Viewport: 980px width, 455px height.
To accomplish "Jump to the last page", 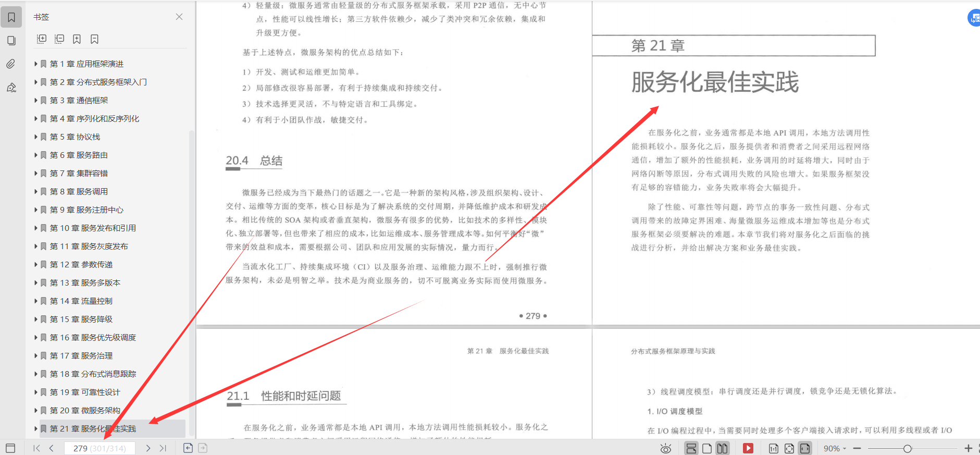I will click(163, 448).
